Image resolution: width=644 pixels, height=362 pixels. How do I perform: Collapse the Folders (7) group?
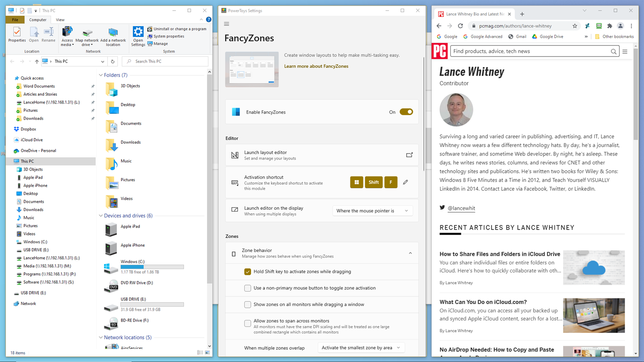101,75
